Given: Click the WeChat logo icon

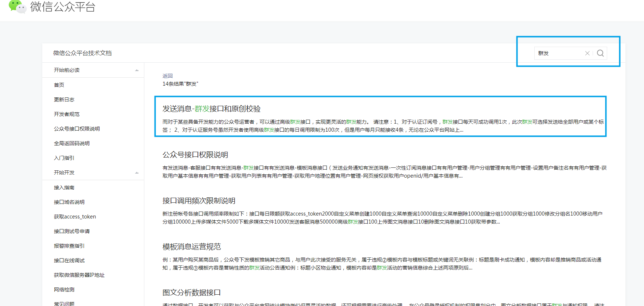Looking at the screenshot, I should coord(17,7).
